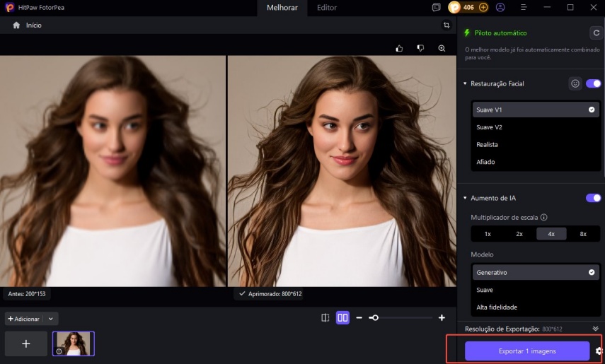
Task: Turn off the Aumento de IA toggle
Action: point(593,198)
